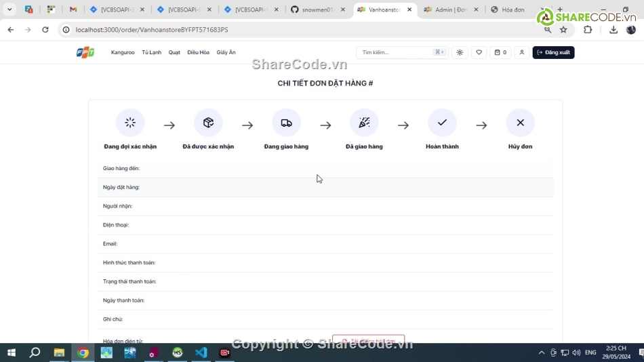Open the volume control in tray
Screen dimensions: 644x362
click(576, 353)
